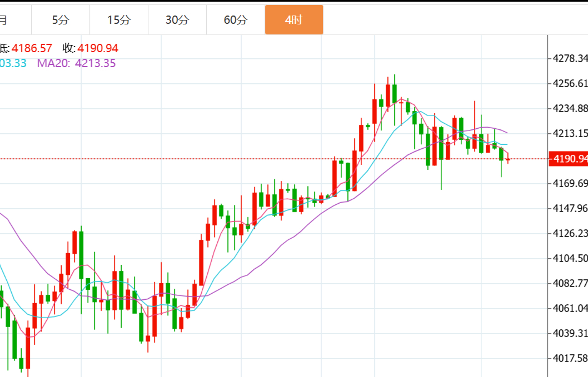Image resolution: width=588 pixels, height=377 pixels.
Task: Click the green candlestick at the chart's peak
Action: click(395, 93)
